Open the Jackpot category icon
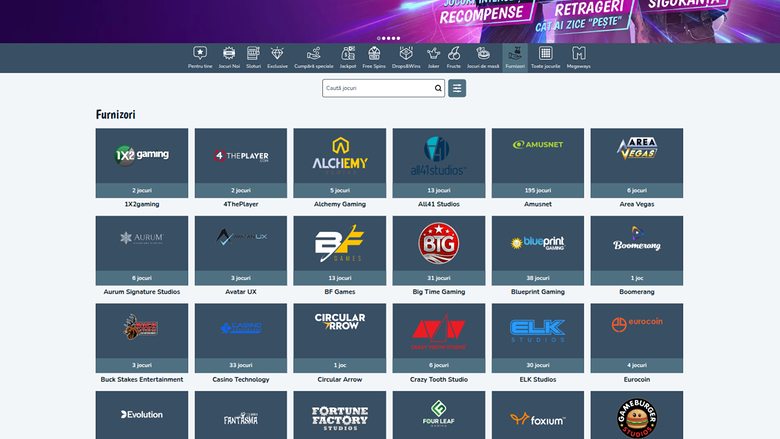The width and height of the screenshot is (780, 439). [x=348, y=54]
